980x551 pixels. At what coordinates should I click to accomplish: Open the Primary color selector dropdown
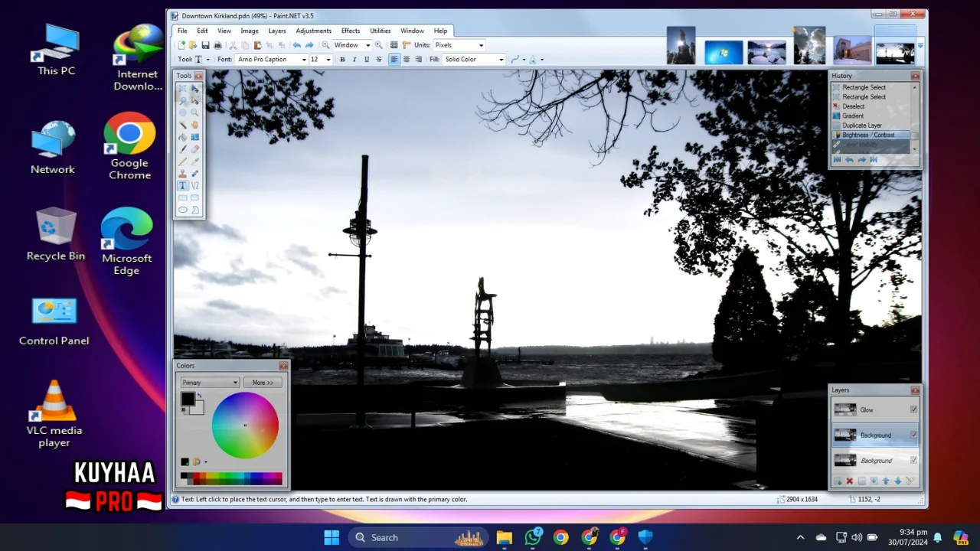(x=210, y=383)
